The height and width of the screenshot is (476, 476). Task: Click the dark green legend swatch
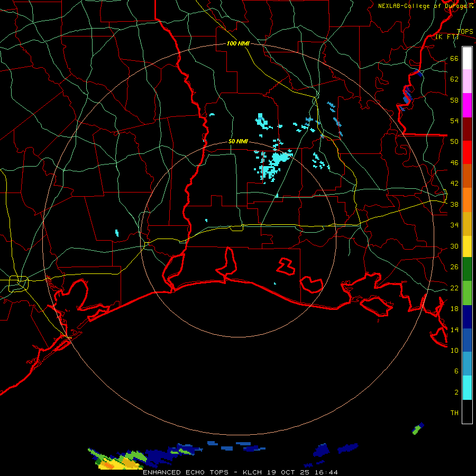click(x=467, y=269)
